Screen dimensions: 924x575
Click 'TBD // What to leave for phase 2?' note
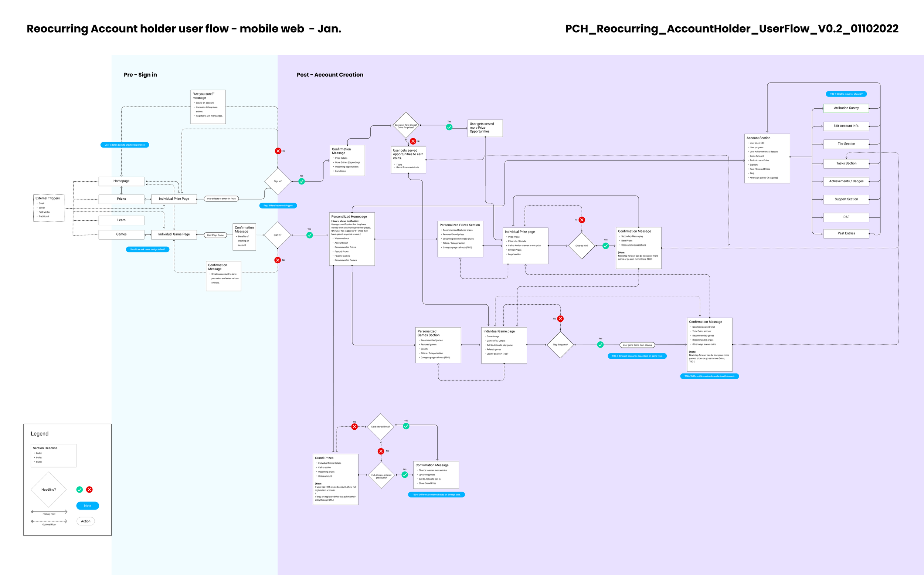(x=846, y=94)
